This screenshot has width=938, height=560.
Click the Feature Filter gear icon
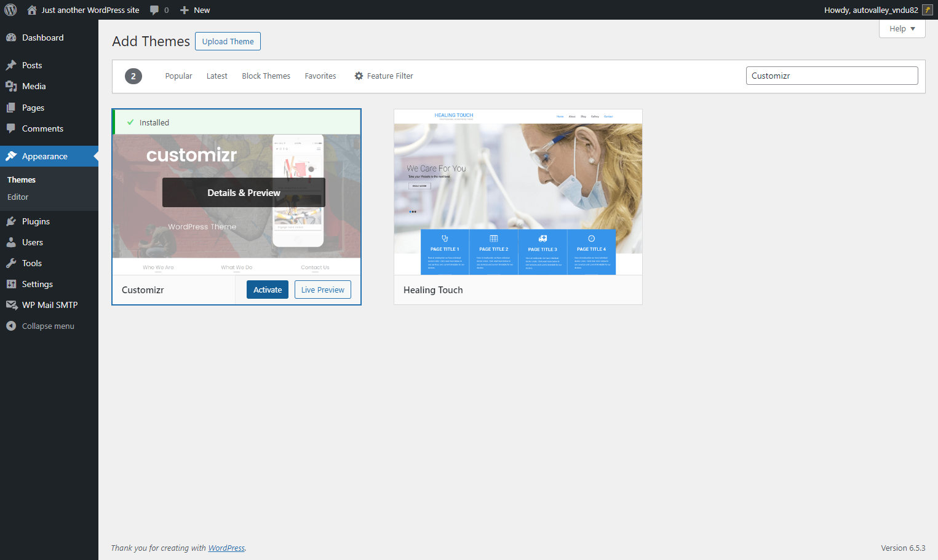pos(359,76)
